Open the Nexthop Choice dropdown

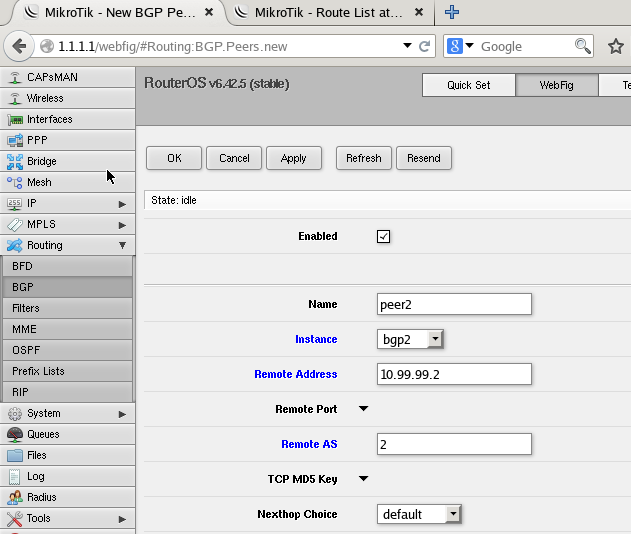click(419, 514)
